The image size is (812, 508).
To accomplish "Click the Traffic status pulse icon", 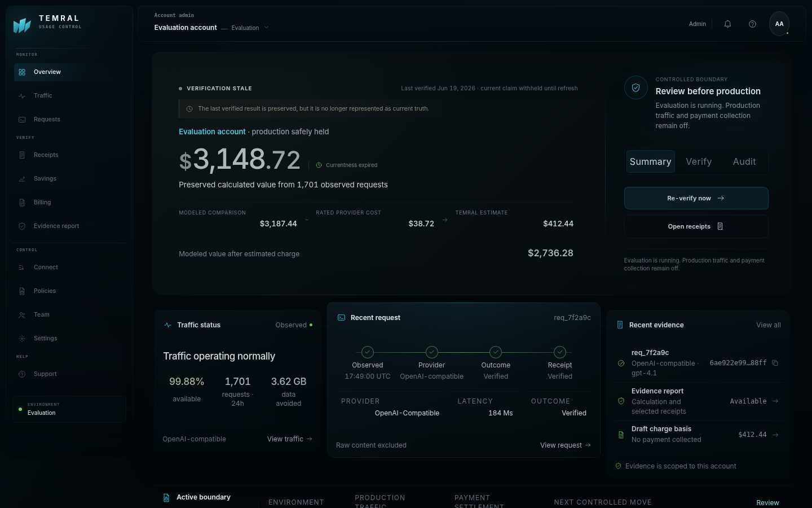I will coord(167,325).
